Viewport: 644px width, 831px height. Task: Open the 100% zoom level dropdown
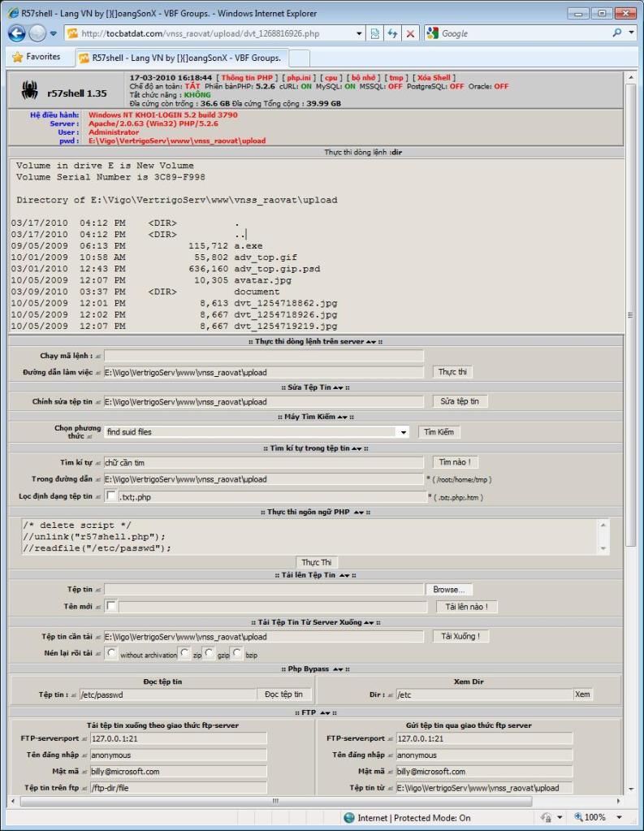click(x=619, y=817)
